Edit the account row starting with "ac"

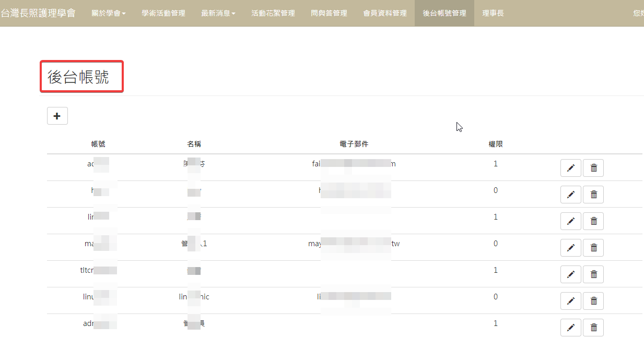[571, 168]
